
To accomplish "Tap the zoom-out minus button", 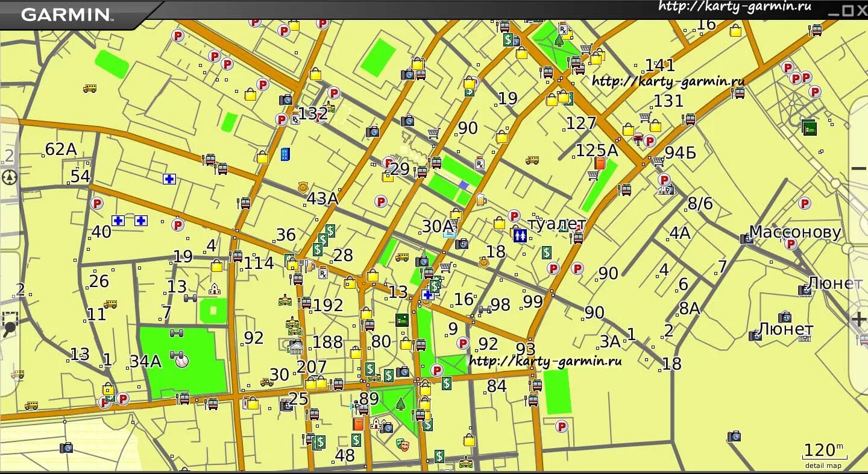I will 858,169.
